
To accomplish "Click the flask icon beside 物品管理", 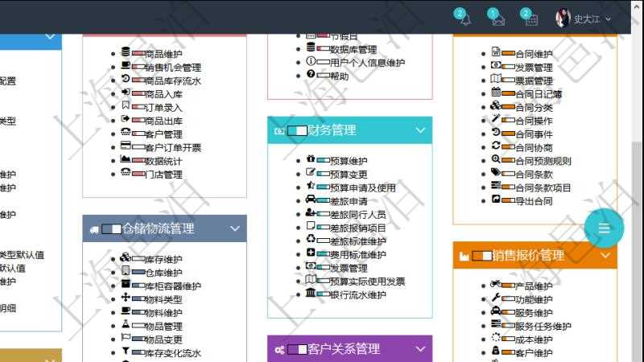I will (x=126, y=324).
